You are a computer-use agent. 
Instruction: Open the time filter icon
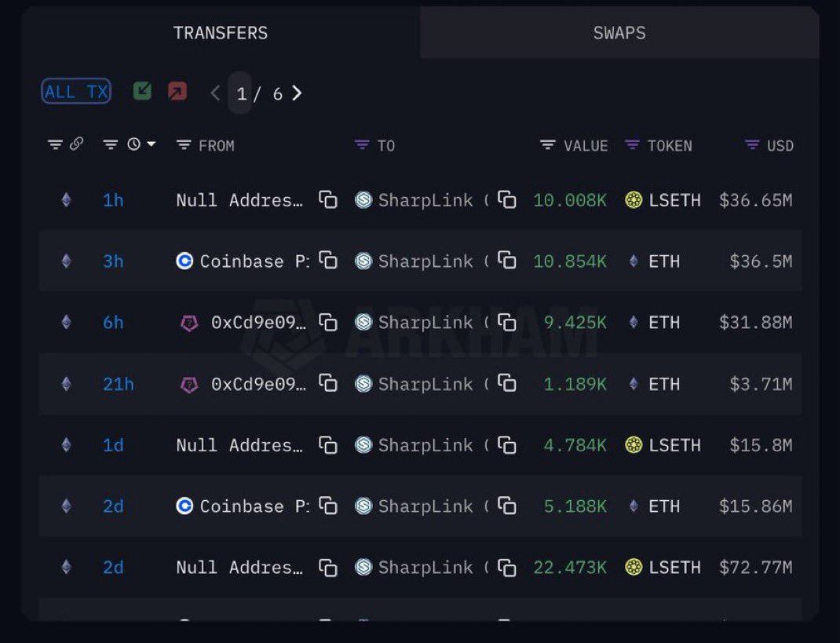click(111, 144)
